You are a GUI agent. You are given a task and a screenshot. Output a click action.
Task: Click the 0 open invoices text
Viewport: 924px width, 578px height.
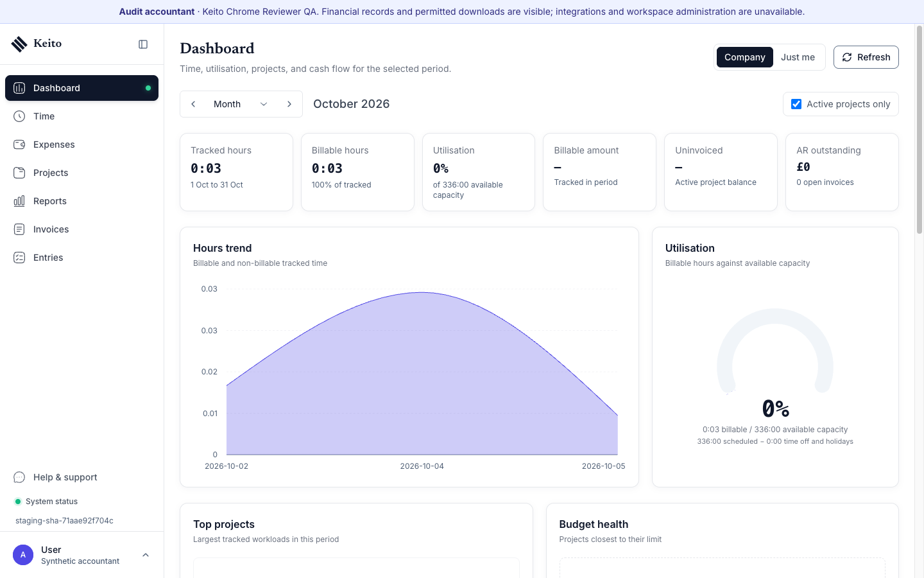pos(825,182)
